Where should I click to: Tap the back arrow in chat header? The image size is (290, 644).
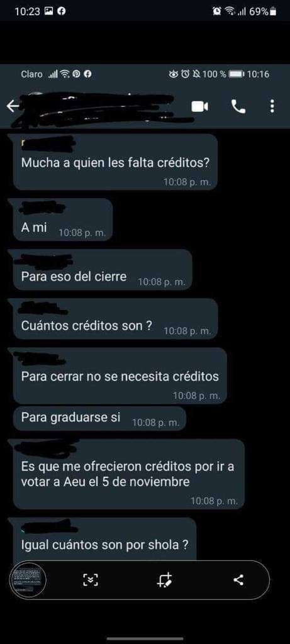13,106
